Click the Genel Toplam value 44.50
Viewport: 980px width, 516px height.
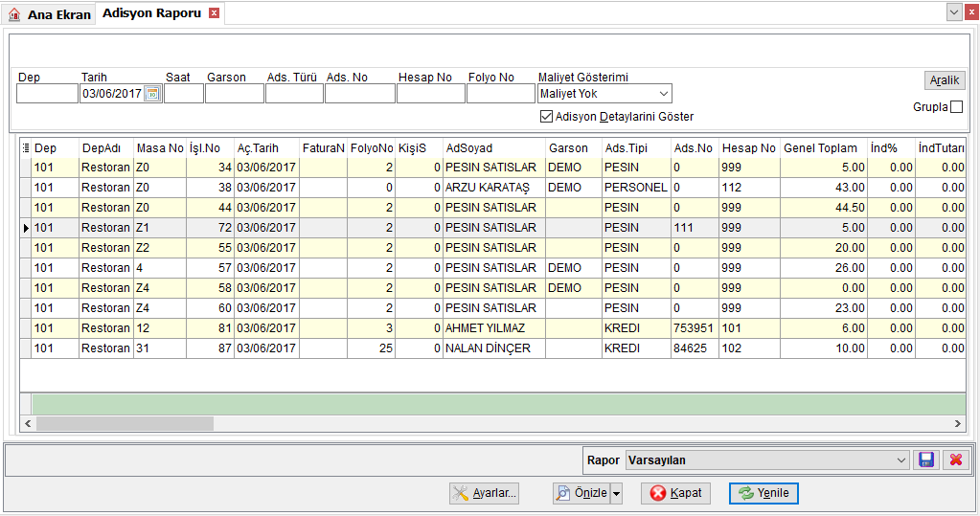[x=823, y=208]
